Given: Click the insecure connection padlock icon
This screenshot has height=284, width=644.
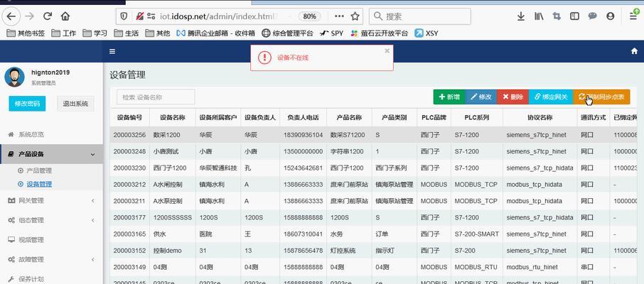Looking at the screenshot, I should tap(139, 16).
